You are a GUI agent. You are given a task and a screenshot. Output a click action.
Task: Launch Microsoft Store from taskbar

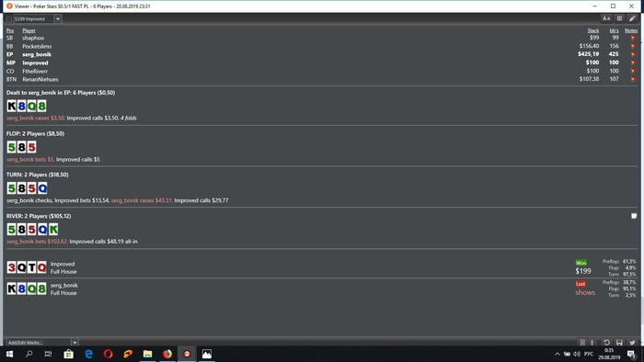click(x=69, y=354)
